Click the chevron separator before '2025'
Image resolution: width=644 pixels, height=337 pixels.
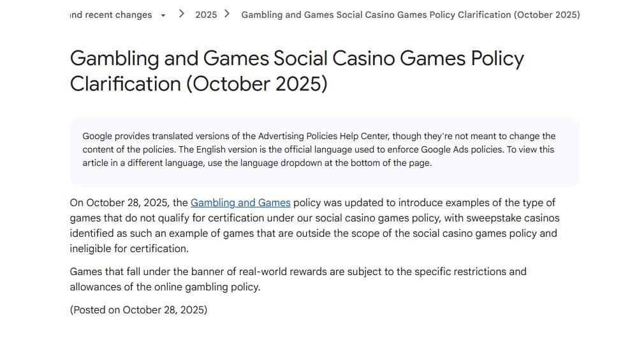click(x=182, y=14)
